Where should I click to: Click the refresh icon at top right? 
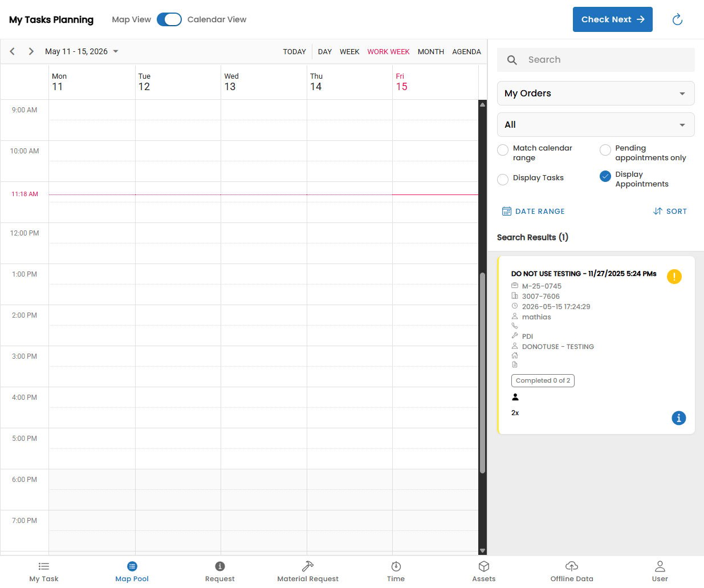[x=677, y=19]
